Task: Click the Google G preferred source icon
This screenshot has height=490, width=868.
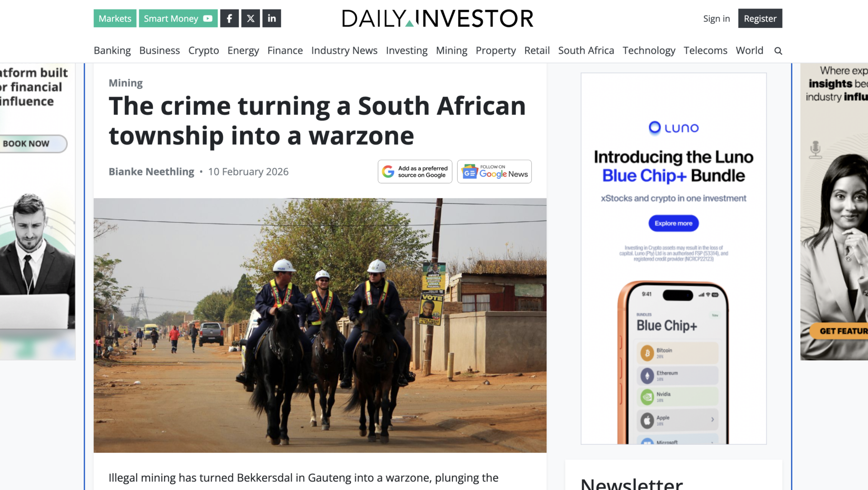Action: (x=388, y=172)
